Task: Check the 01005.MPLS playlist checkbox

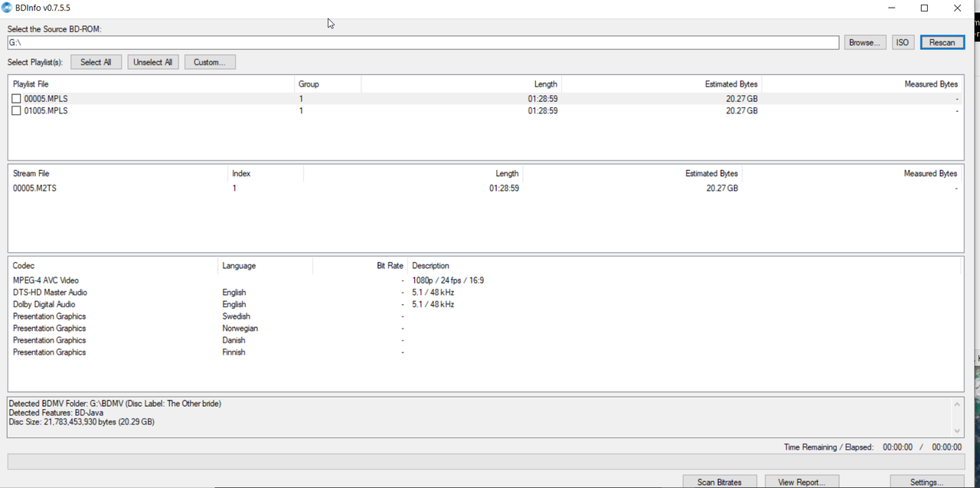Action: click(x=16, y=111)
